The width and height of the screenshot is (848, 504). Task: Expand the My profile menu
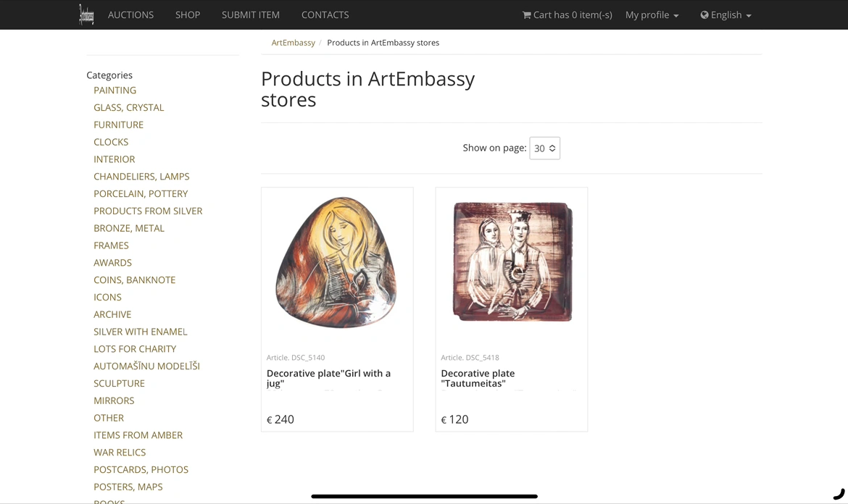652,14
